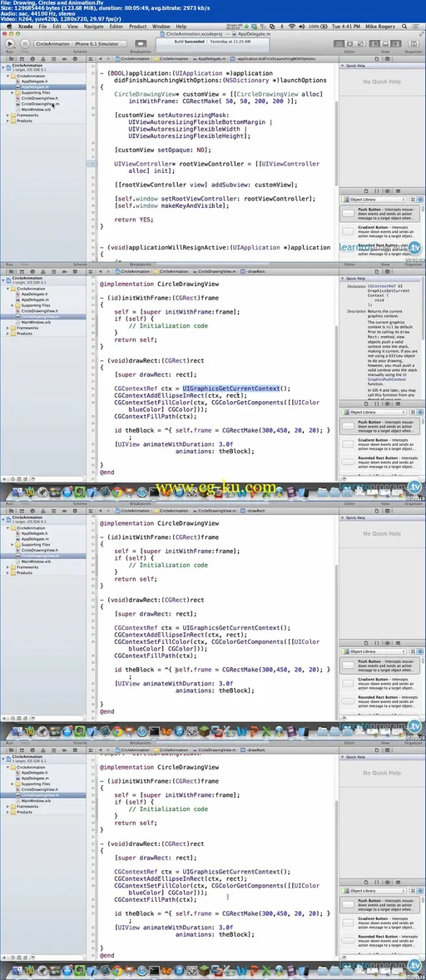Click the Mike Rogers user name
Screen dimensions: 426x980
click(380, 27)
